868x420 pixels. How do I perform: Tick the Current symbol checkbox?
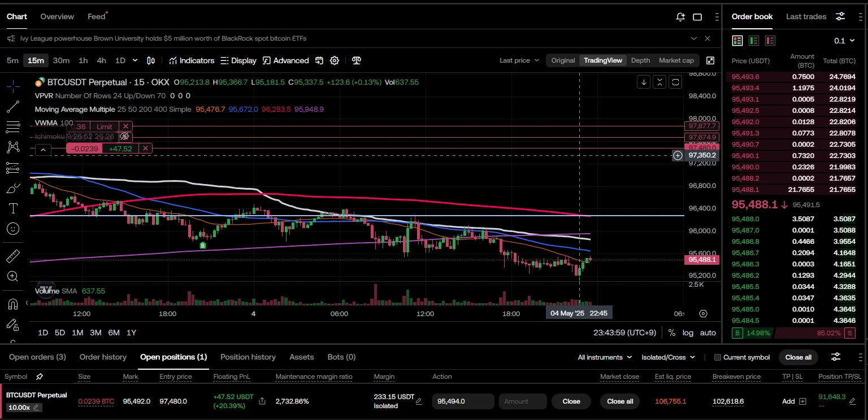click(x=718, y=357)
